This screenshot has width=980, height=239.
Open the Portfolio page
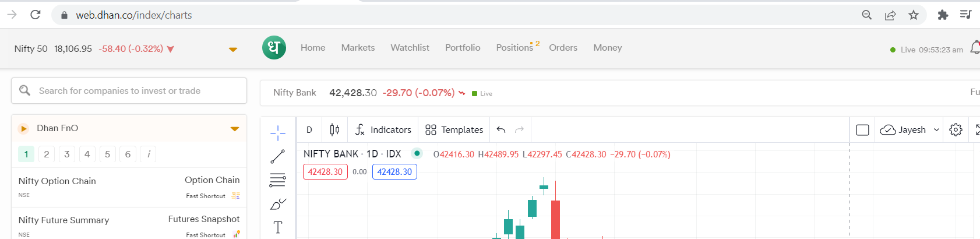pos(463,48)
